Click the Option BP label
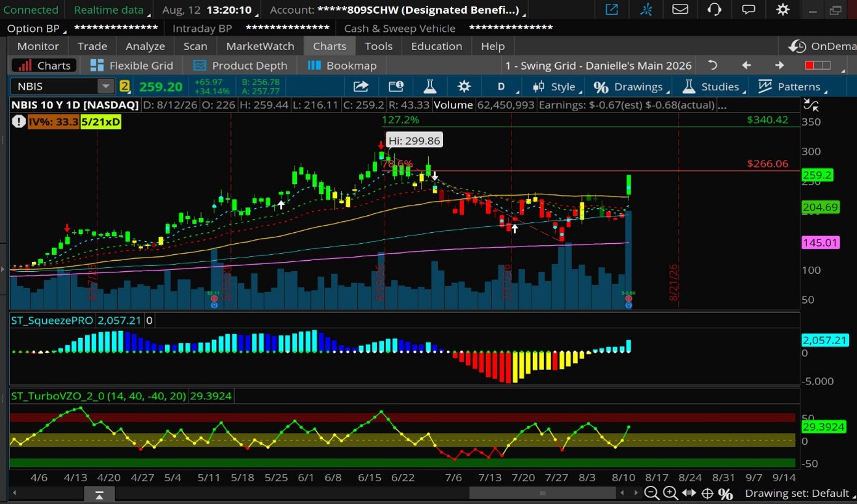Viewport: 857px width, 504px height. 33,28
